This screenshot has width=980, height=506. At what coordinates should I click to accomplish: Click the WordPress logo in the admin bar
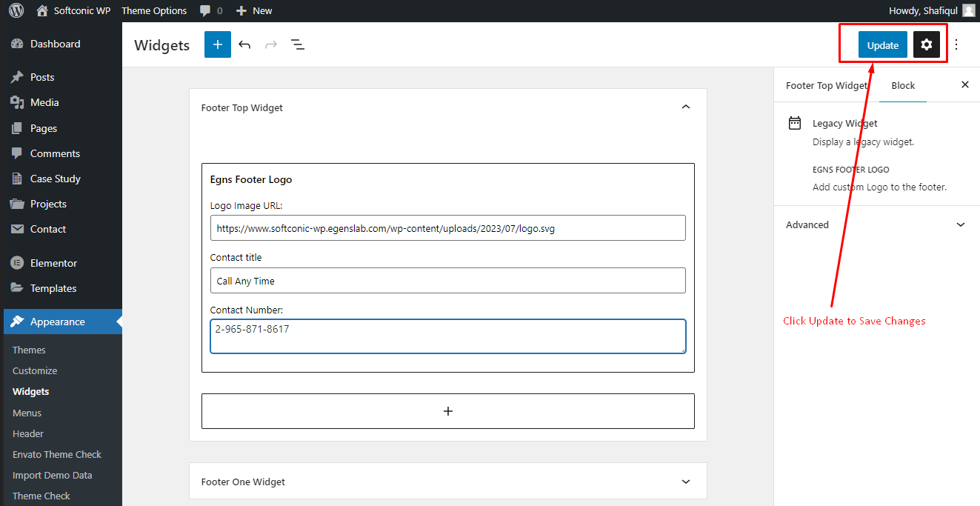pyautogui.click(x=16, y=10)
